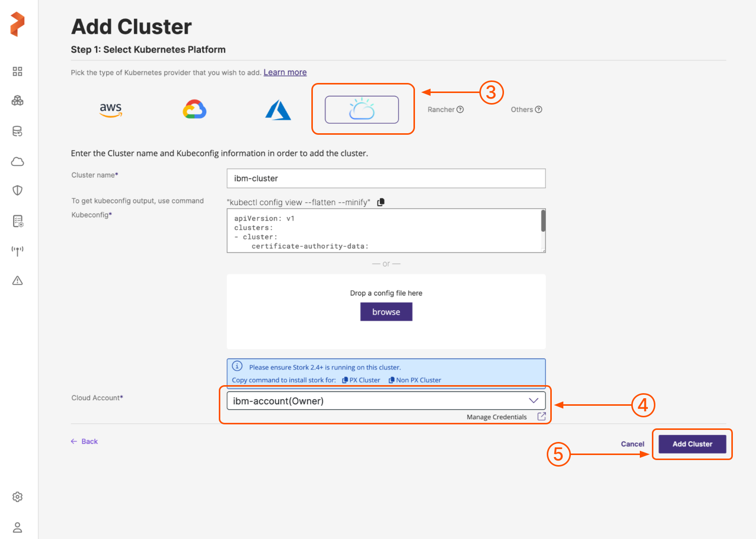This screenshot has width=756, height=539.
Task: Open the dashboard grid icon in sidebar
Action: tap(18, 71)
